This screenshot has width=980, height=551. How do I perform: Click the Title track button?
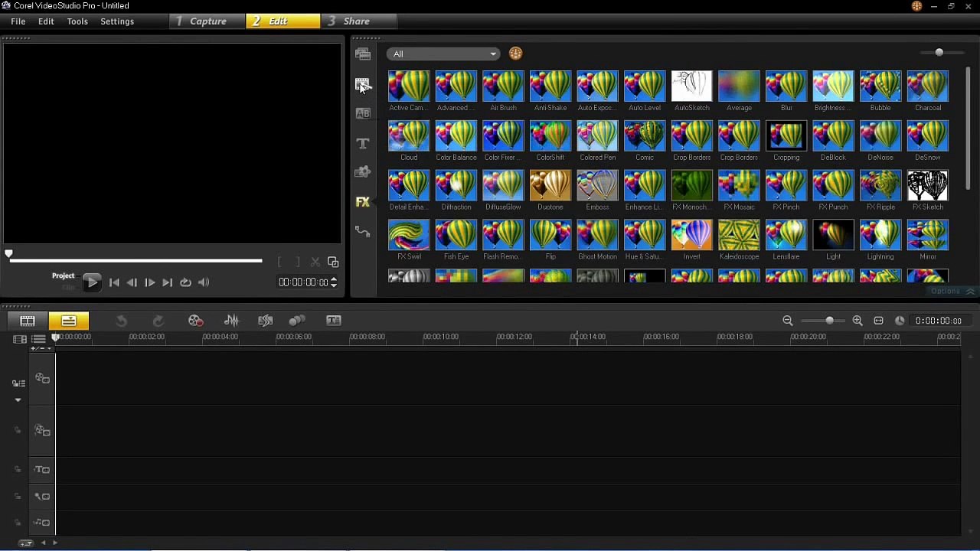click(43, 470)
